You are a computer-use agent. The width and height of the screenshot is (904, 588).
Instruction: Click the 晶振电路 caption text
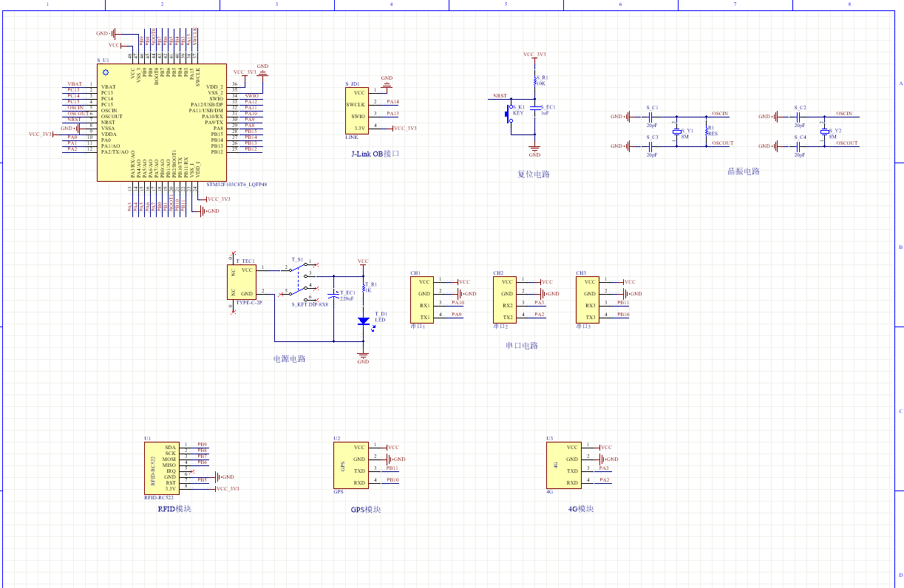pos(743,171)
